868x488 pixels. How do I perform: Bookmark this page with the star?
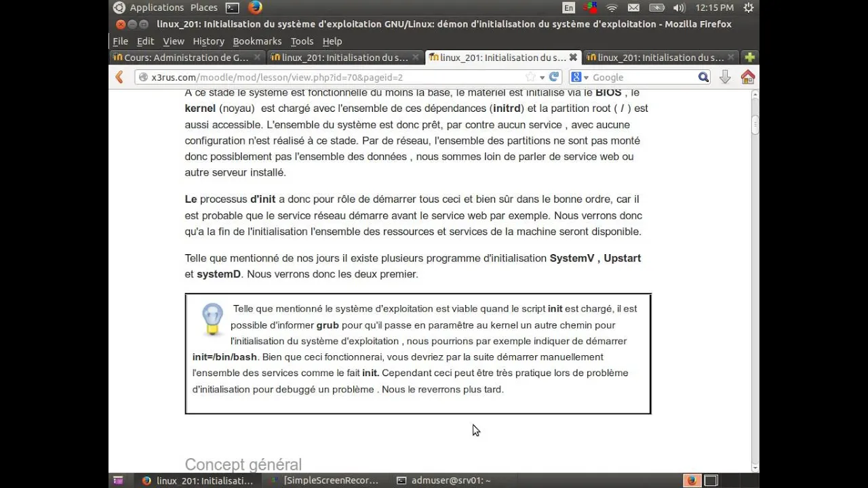tap(530, 77)
